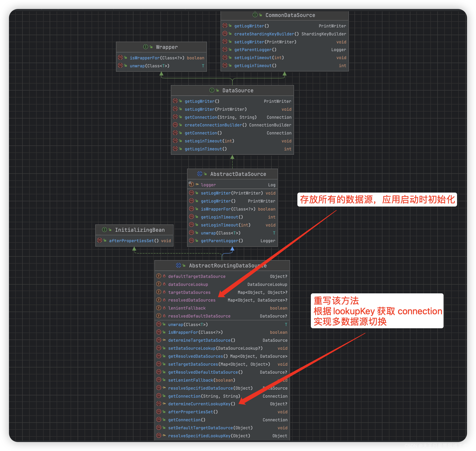Viewport: 476px width, 451px height.
Task: Click the Map<Object, DataSource>? field type
Action: (x=257, y=300)
